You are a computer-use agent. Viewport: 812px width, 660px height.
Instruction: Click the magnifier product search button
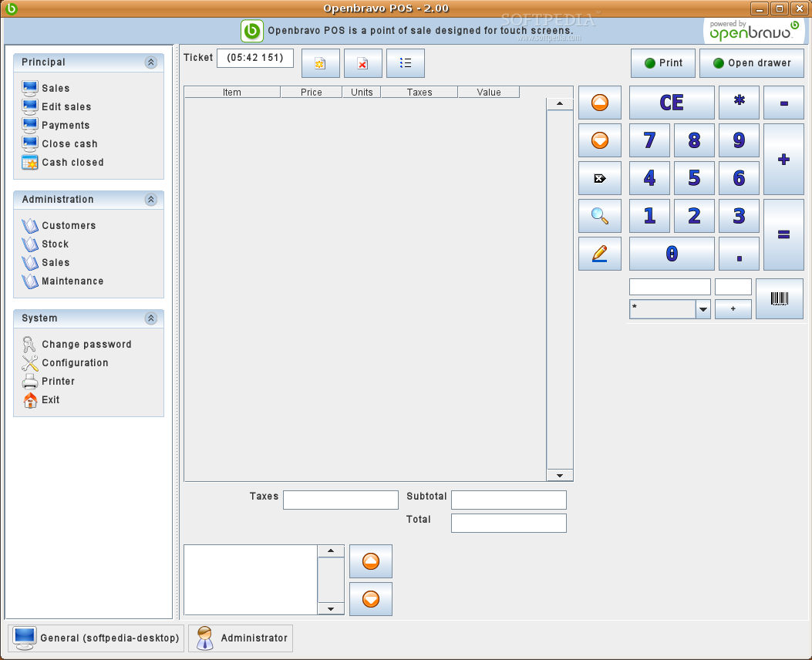pos(599,216)
